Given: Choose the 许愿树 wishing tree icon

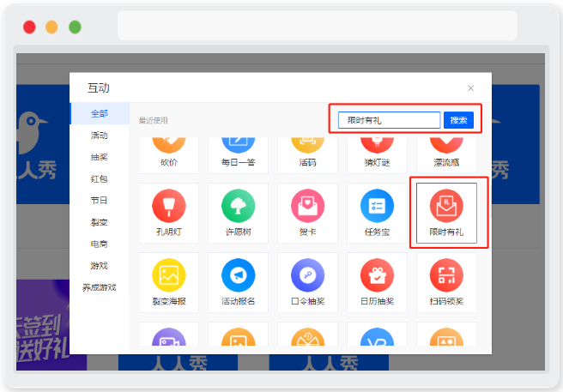Looking at the screenshot, I should tap(238, 206).
